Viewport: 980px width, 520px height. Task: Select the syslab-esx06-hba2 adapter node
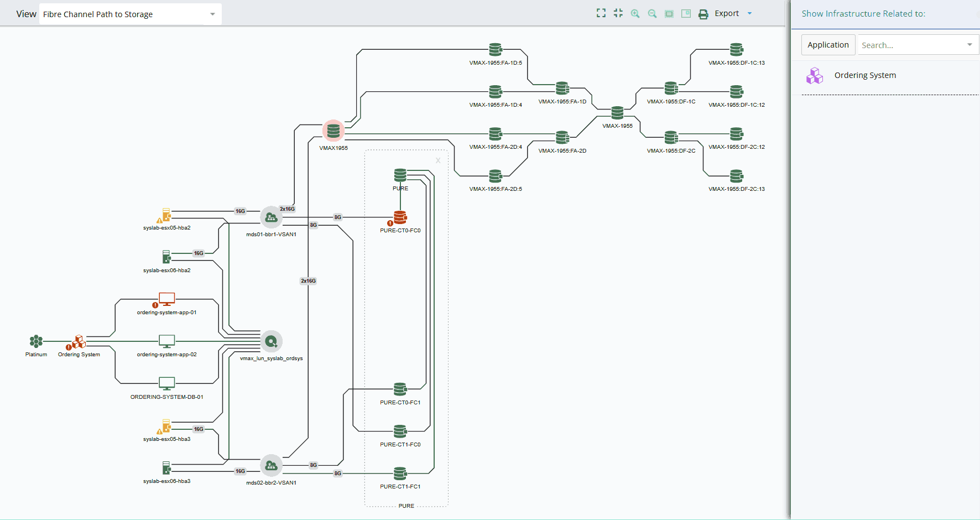[x=166, y=257]
